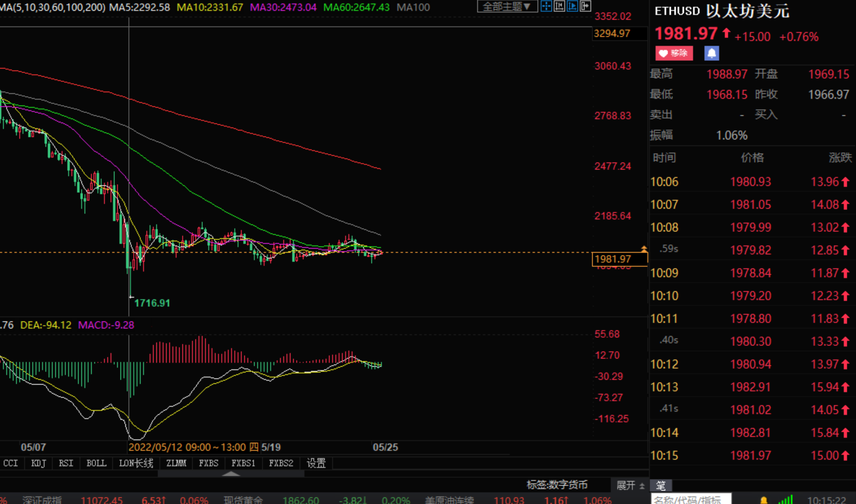The height and width of the screenshot is (504, 856).
Task: Select the RSI indicator tab
Action: click(66, 463)
